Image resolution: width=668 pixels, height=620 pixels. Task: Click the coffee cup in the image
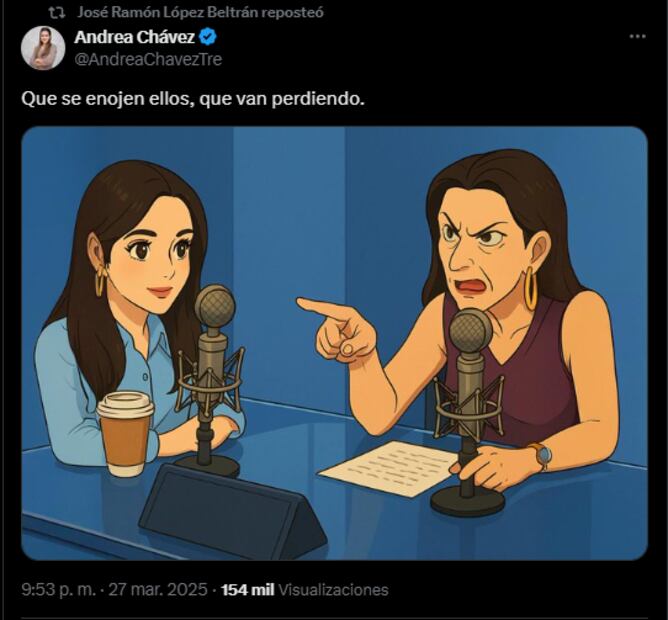(x=125, y=434)
